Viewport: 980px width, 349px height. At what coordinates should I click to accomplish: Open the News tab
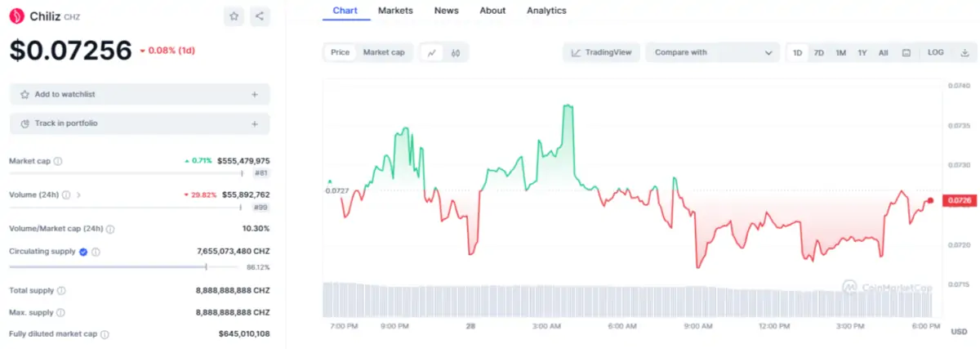pos(446,11)
